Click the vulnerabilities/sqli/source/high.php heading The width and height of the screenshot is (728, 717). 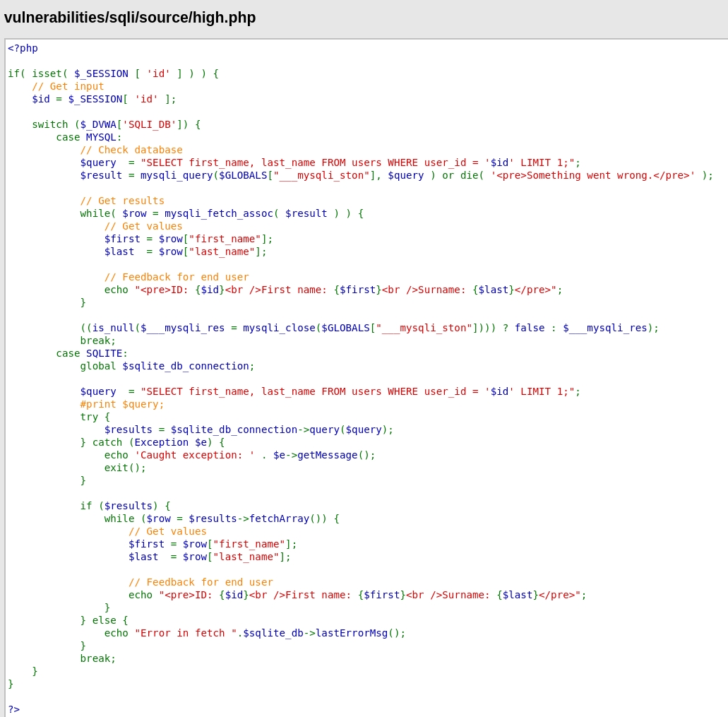coord(130,18)
